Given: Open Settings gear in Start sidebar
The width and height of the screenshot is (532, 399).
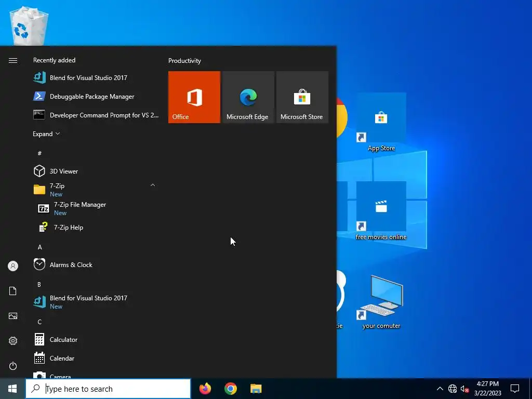Looking at the screenshot, I should coord(13,341).
